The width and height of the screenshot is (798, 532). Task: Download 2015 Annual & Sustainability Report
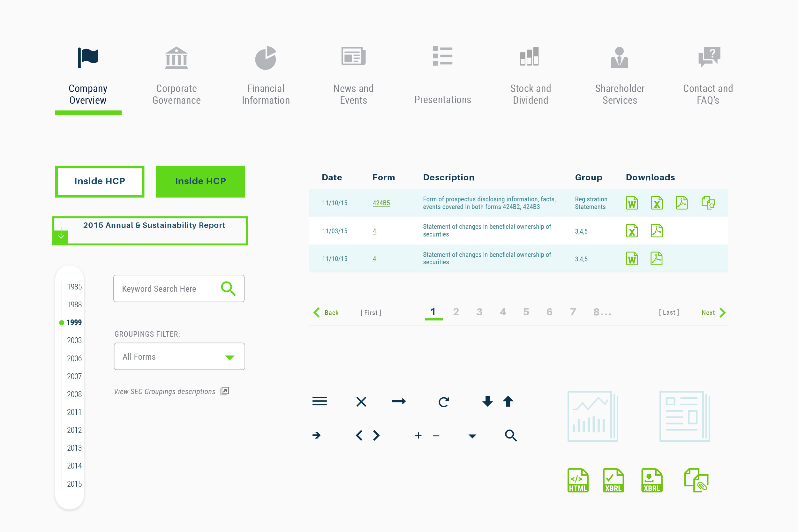pos(150,231)
